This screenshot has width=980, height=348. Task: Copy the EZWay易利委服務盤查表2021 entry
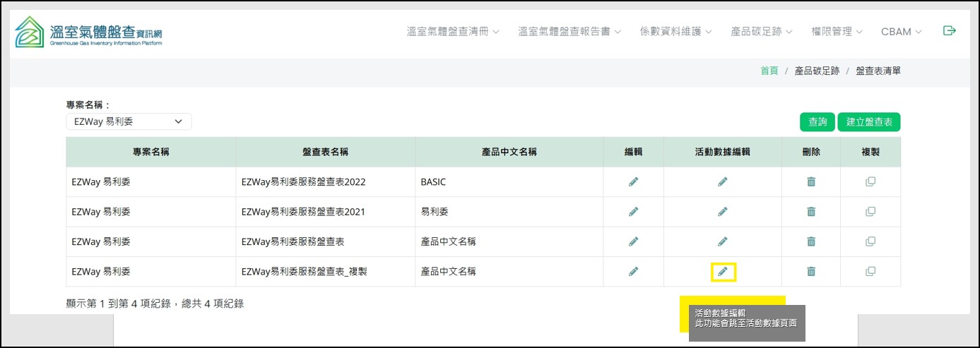[870, 212]
